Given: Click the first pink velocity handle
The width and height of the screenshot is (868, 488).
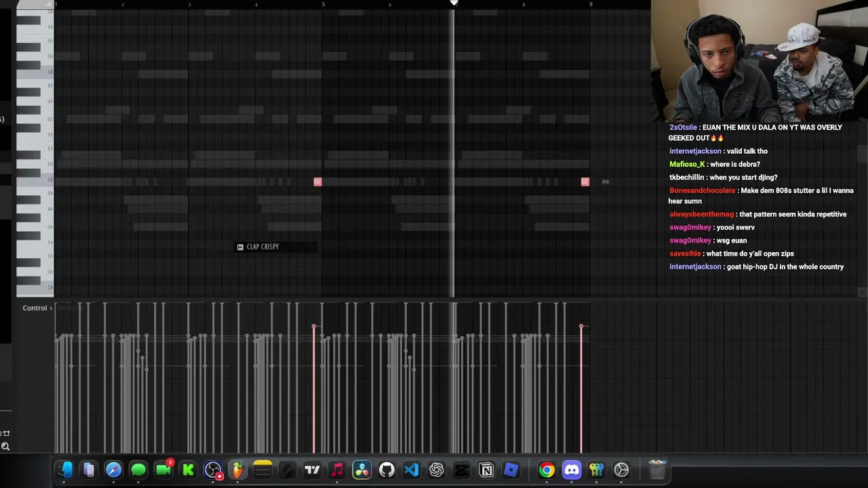Looking at the screenshot, I should [314, 327].
